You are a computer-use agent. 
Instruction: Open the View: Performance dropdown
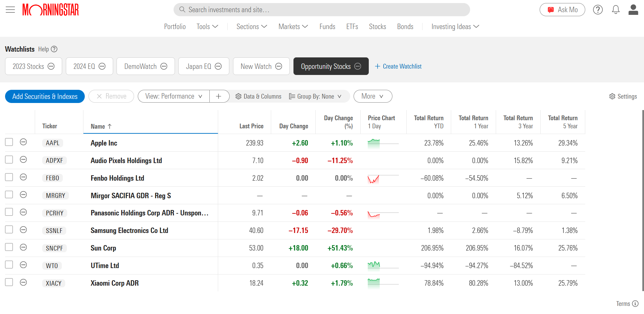tap(173, 96)
